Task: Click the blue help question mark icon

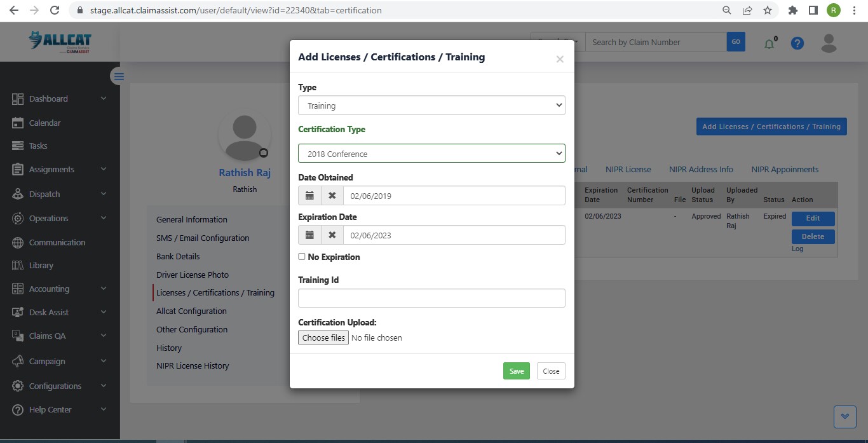Action: (x=797, y=43)
